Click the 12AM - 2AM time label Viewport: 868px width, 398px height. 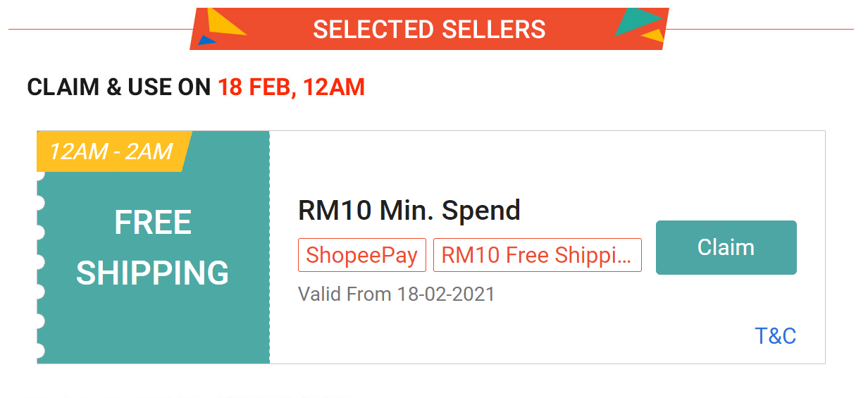pyautogui.click(x=111, y=151)
